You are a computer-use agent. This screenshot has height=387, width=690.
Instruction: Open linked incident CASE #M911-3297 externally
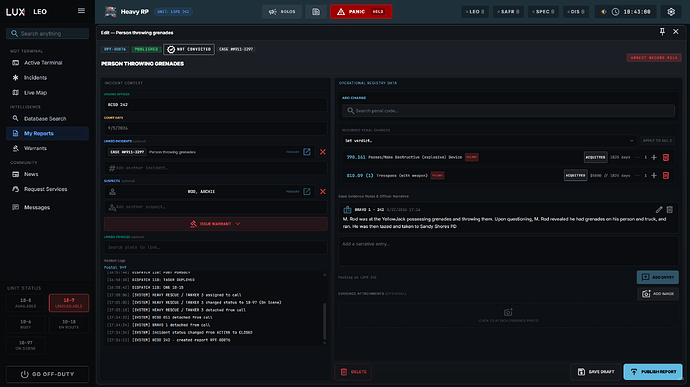pos(307,152)
